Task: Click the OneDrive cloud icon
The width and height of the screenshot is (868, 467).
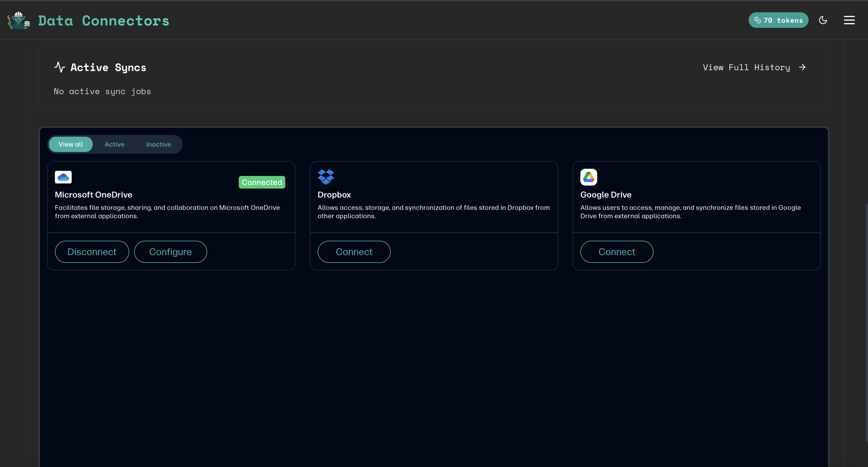Action: click(63, 177)
